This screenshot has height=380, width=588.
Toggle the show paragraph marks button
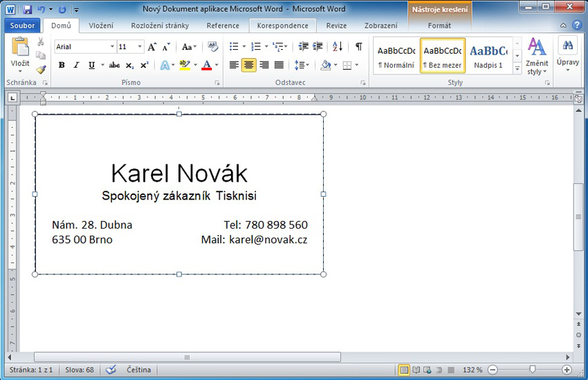358,47
